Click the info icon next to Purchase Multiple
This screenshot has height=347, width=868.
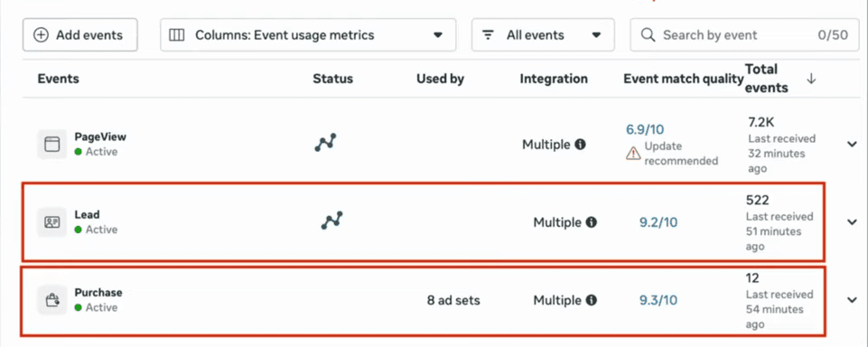592,301
